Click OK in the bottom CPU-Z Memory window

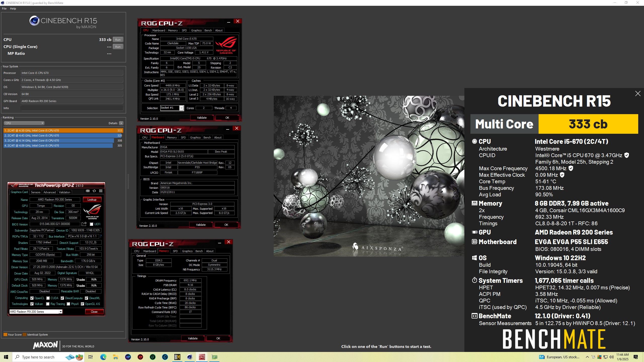(218, 338)
